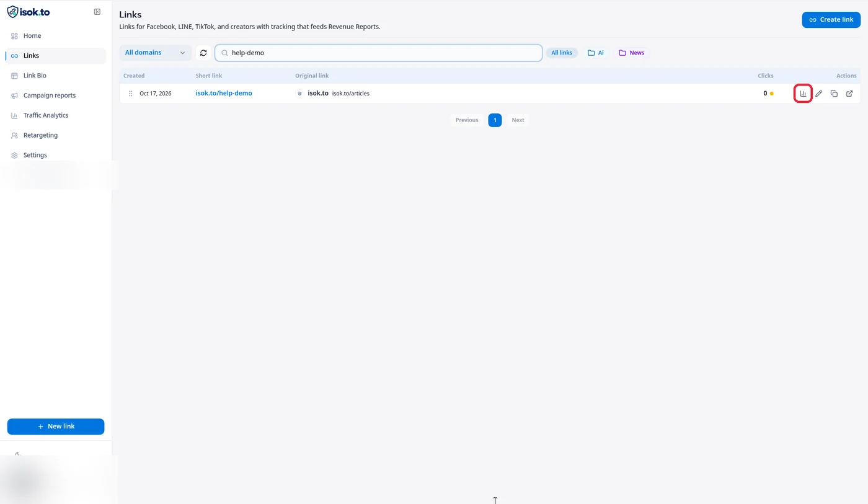This screenshot has height=504, width=868.
Task: Grab the drag handle of help-demo row
Action: click(x=130, y=94)
